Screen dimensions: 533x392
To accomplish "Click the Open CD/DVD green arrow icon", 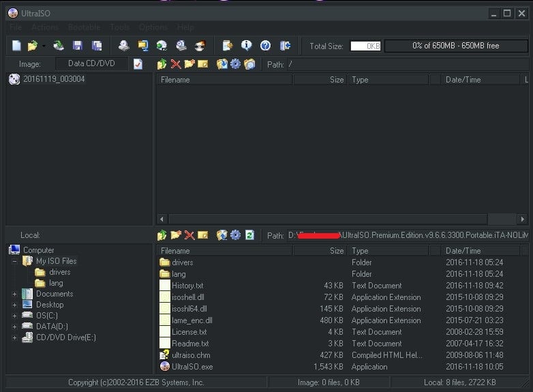I will (x=59, y=45).
